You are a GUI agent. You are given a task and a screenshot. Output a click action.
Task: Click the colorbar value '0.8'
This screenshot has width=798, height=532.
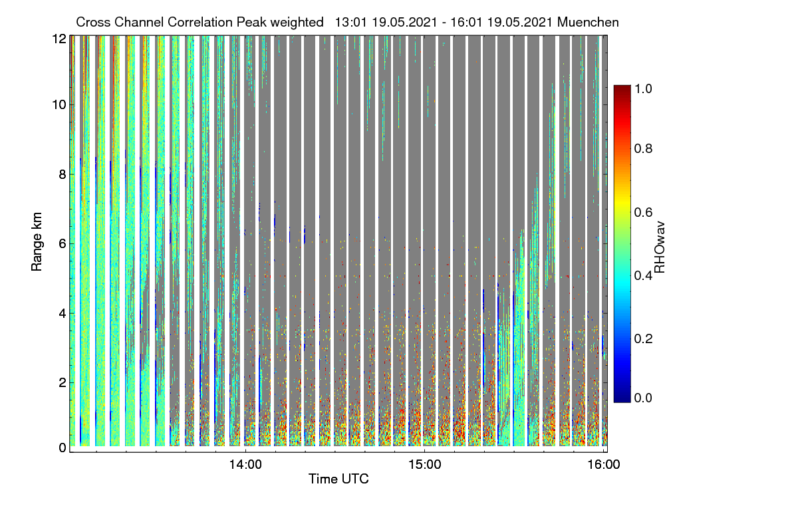(644, 149)
